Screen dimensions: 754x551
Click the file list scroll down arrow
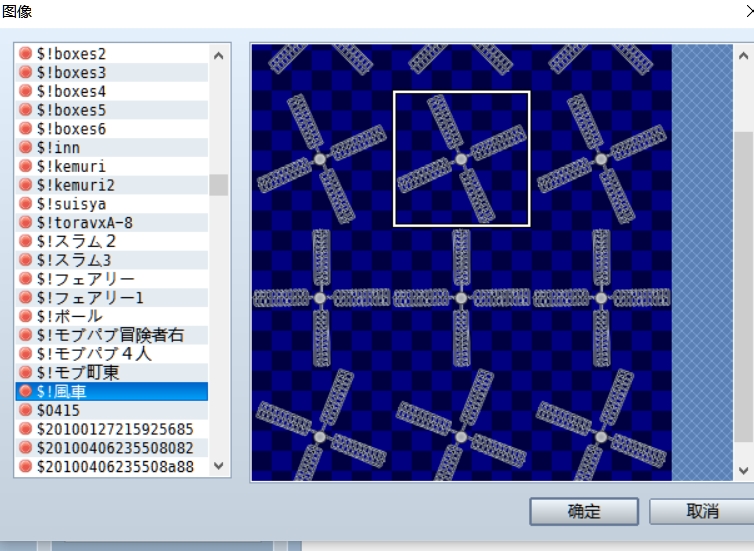point(218,465)
